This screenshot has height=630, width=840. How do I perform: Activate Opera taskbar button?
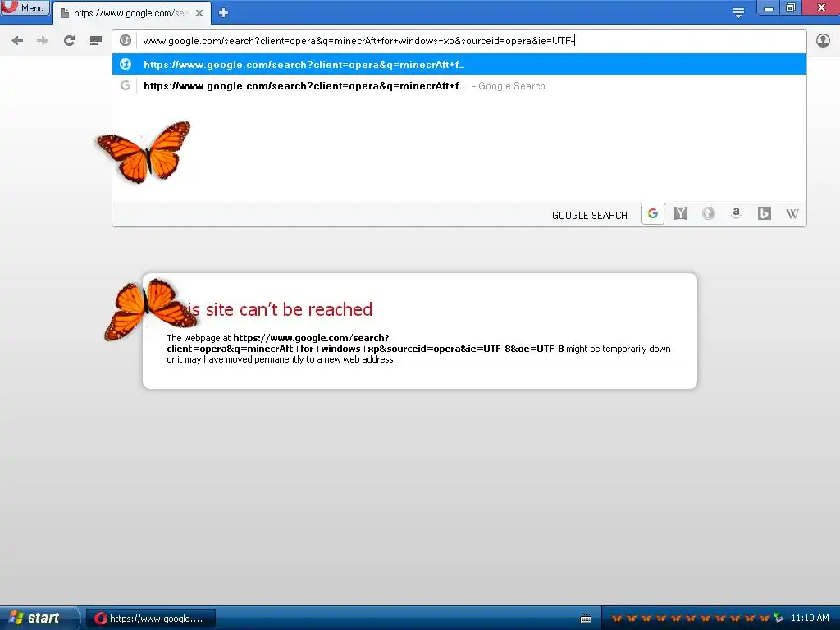[151, 619]
